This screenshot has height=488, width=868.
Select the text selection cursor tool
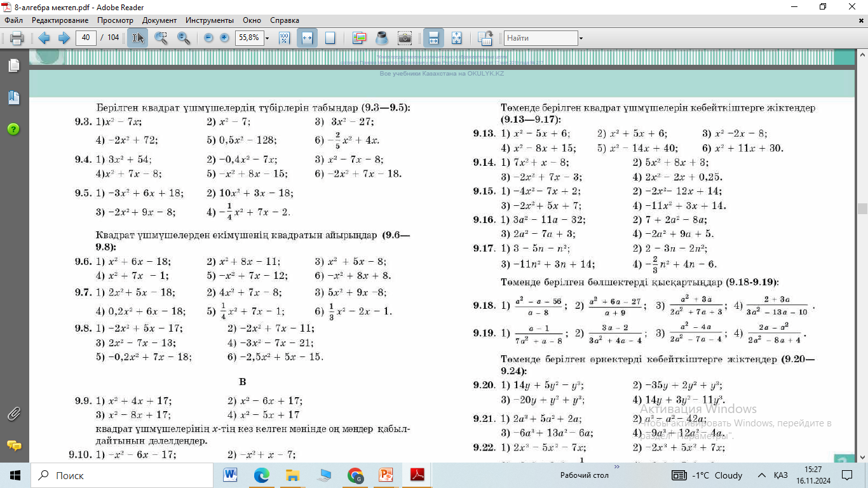point(137,38)
